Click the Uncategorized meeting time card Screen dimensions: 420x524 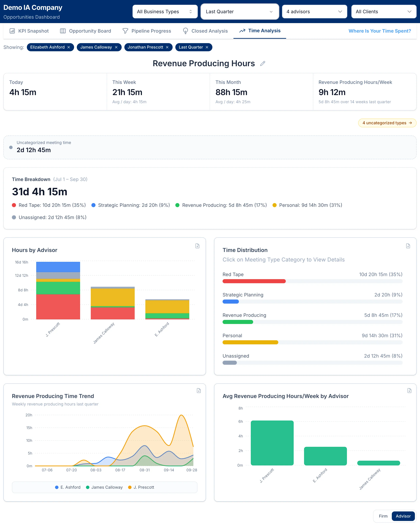(210, 147)
